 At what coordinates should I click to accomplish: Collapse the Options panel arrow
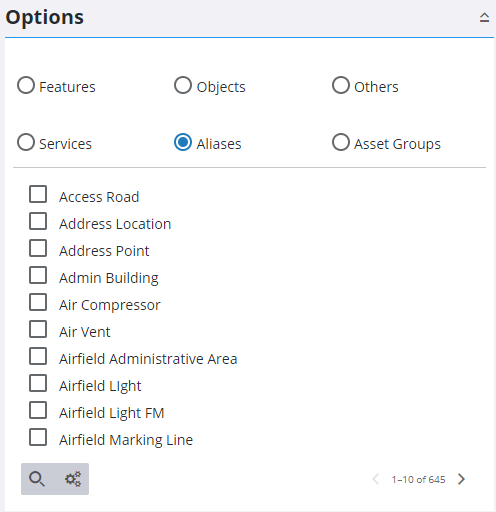coord(484,17)
